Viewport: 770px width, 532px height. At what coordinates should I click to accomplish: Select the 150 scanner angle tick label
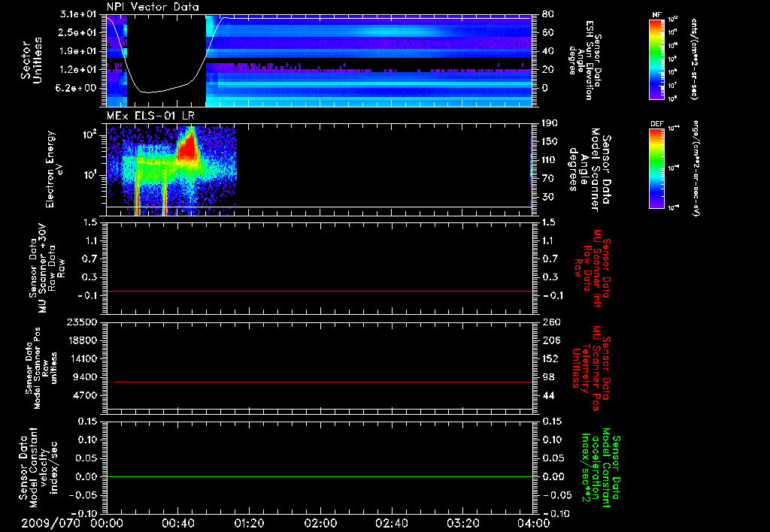click(x=550, y=141)
